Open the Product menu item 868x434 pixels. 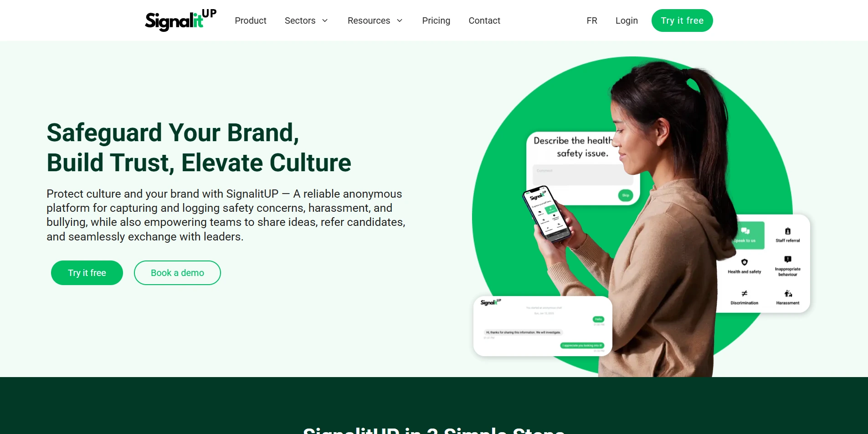251,20
